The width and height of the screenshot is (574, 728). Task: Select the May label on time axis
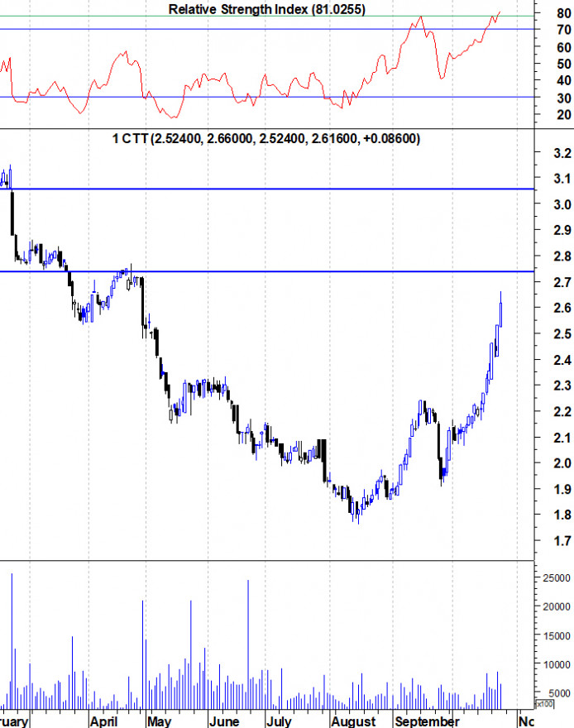159,721
